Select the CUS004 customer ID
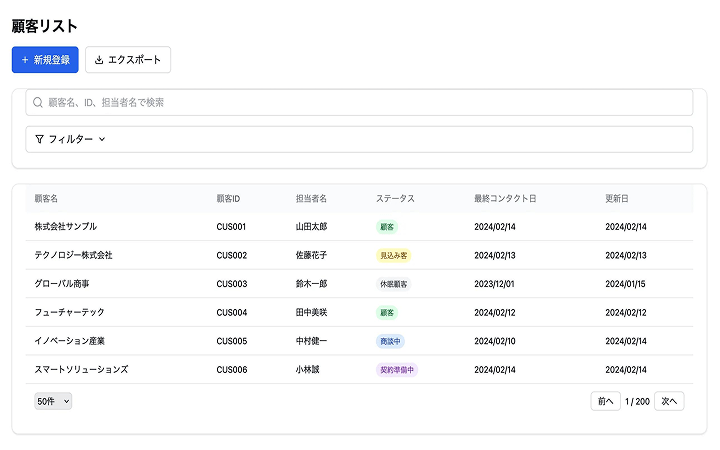Image resolution: width=720 pixels, height=450 pixels. (231, 312)
